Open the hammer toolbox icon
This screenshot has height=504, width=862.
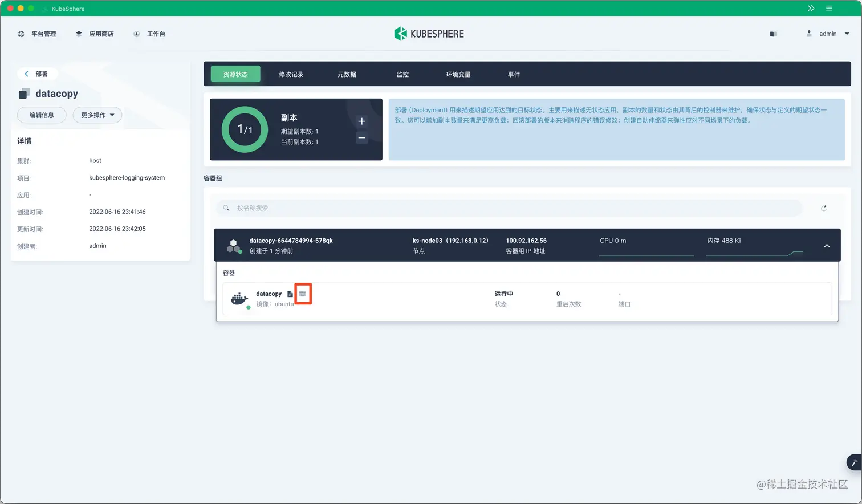point(854,462)
